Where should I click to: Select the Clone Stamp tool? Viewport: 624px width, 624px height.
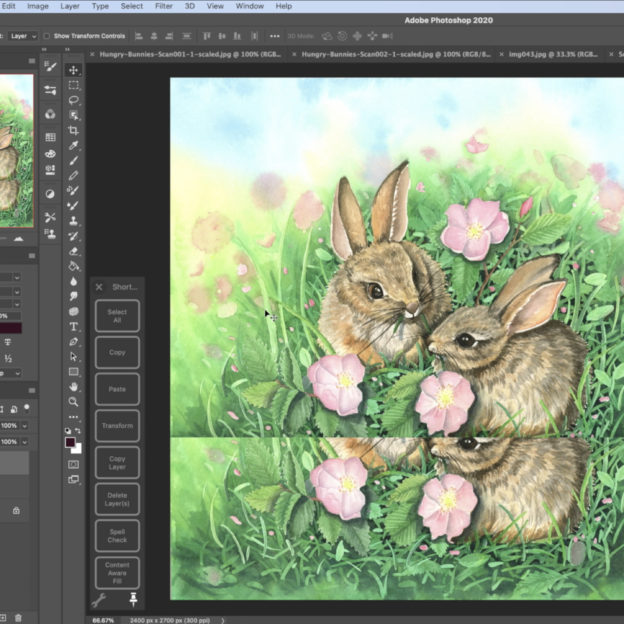click(74, 221)
